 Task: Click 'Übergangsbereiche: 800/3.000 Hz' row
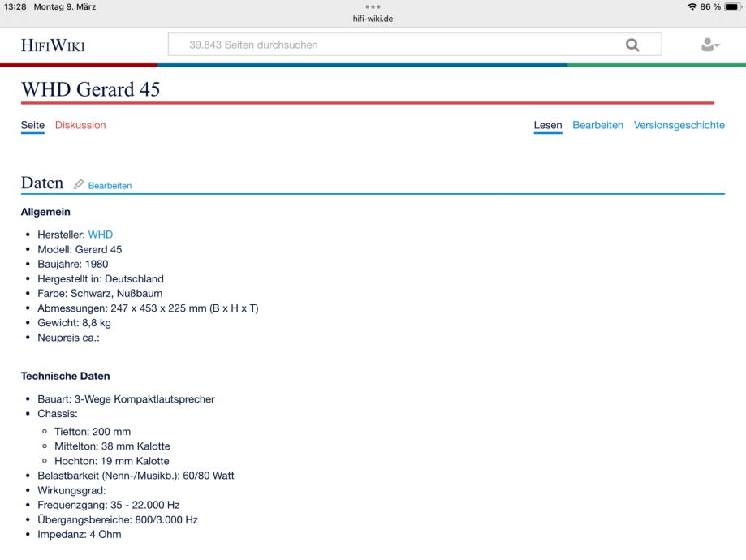(x=118, y=520)
